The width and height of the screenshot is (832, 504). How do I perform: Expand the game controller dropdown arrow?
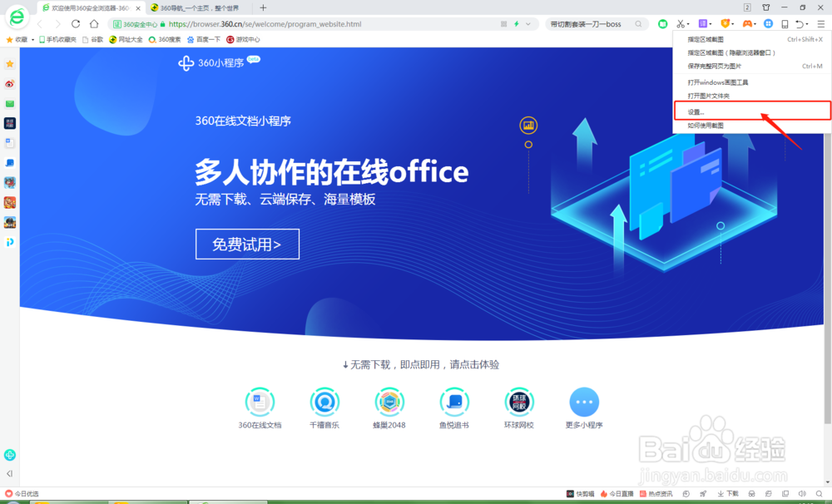pos(755,24)
